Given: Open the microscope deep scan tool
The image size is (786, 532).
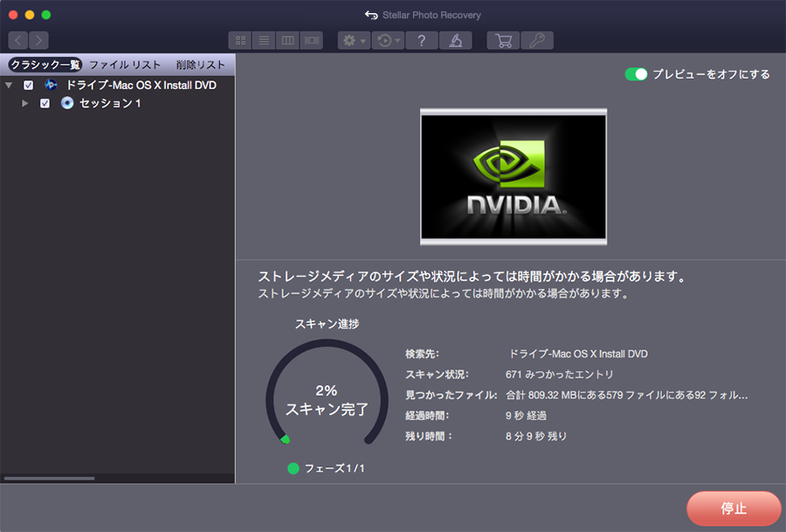Looking at the screenshot, I should click(455, 40).
